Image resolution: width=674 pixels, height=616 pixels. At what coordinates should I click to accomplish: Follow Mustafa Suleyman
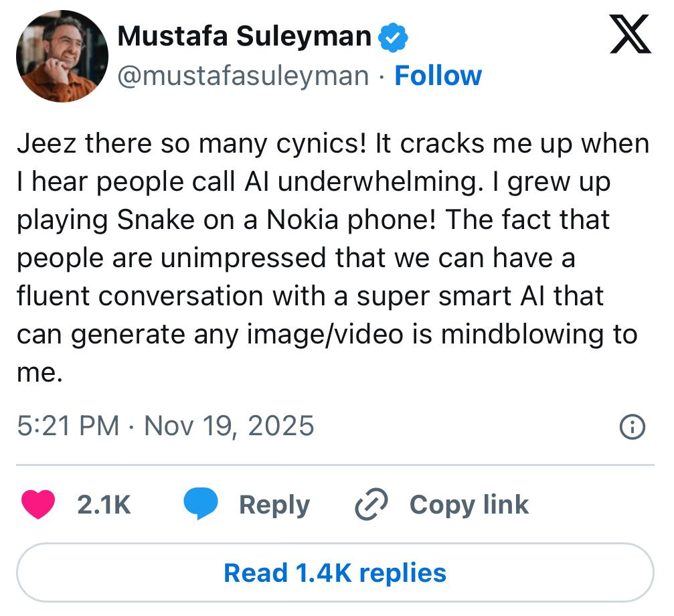coord(438,76)
